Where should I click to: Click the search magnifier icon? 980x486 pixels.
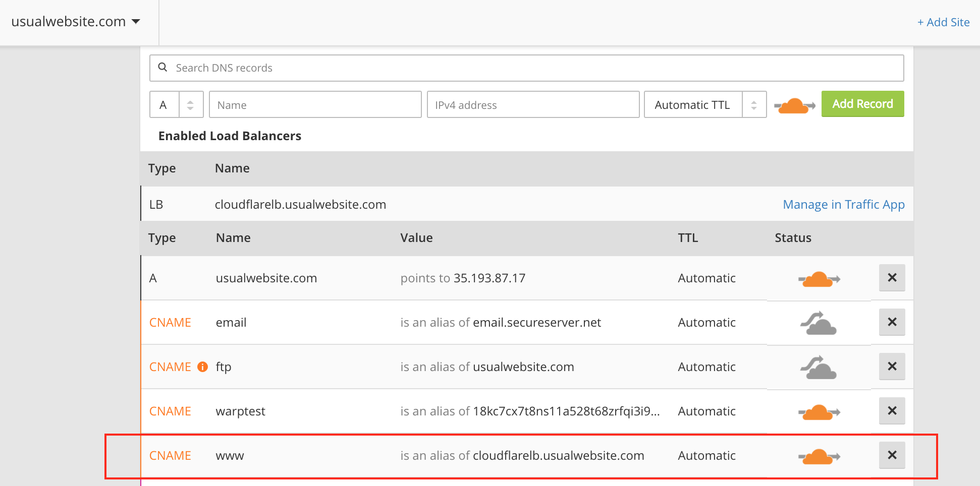(162, 67)
